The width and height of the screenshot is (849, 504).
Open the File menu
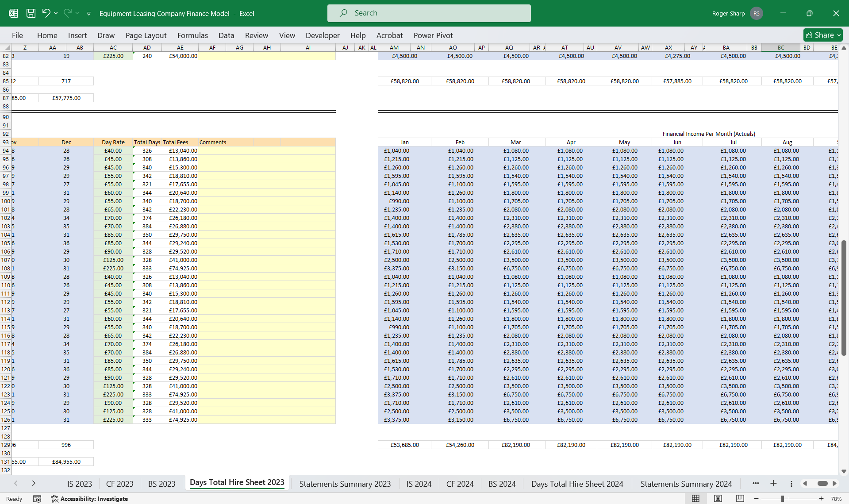(x=17, y=35)
